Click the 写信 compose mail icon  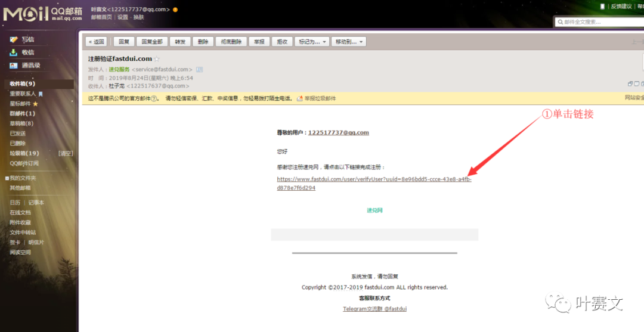(14, 39)
